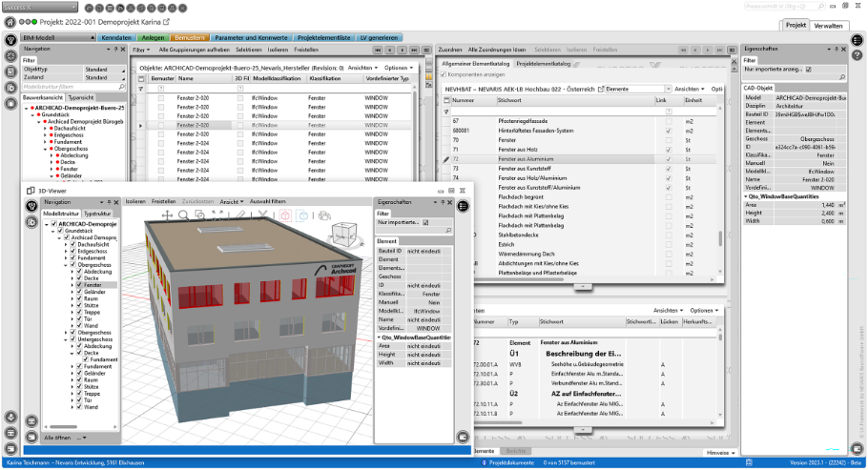Image resolution: width=868 pixels, height=470 pixels.
Task: Open the Filter dropdown in objects toolbar
Action: point(141,50)
